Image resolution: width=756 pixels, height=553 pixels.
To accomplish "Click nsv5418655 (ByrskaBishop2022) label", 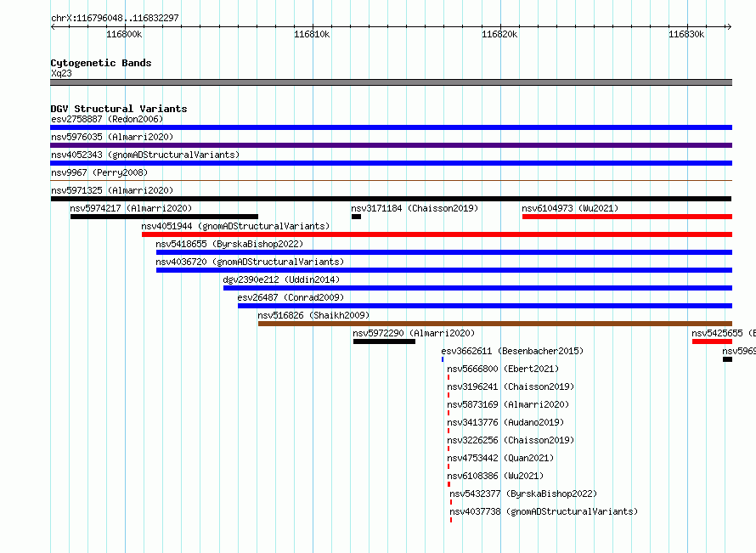I will pyautogui.click(x=229, y=244).
